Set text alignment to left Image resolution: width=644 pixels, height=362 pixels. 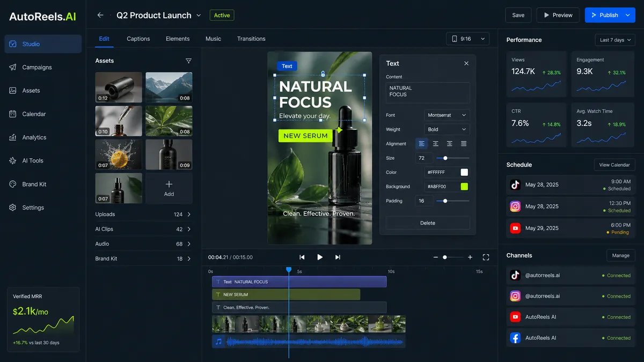click(422, 144)
